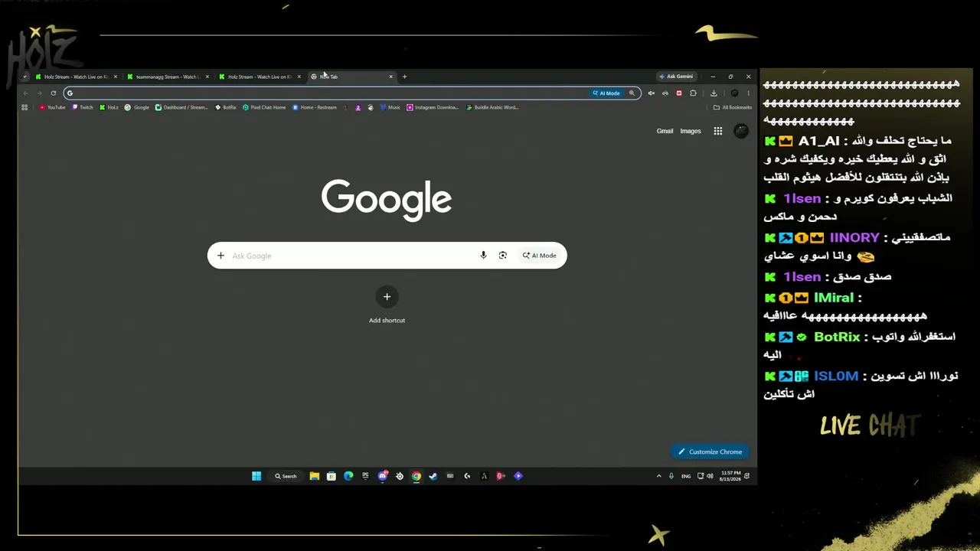Open the Extensions puzzle icon
Viewport: 980px width, 551px height.
pos(693,93)
